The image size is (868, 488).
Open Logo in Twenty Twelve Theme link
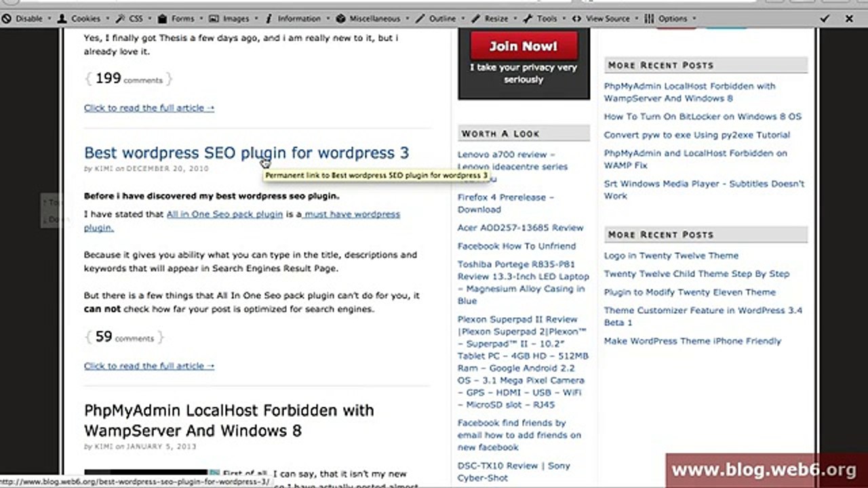point(671,256)
